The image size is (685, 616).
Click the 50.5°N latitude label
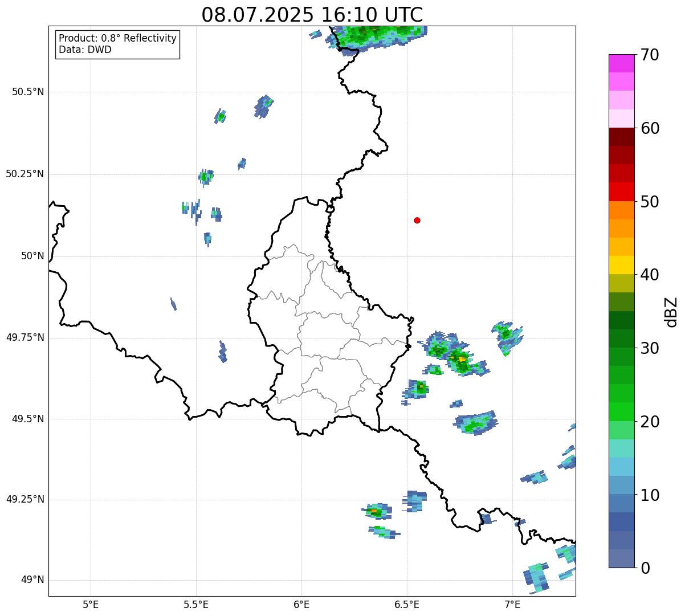[28, 92]
